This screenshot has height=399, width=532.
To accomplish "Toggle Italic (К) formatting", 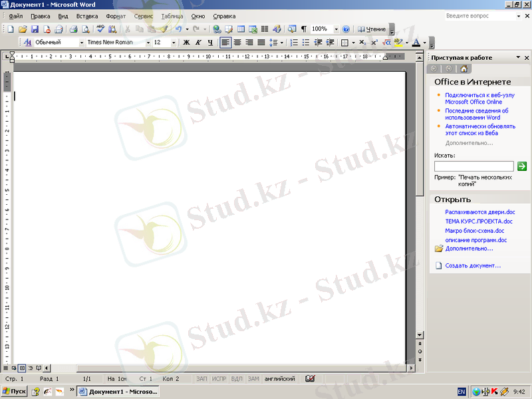I will 198,43.
